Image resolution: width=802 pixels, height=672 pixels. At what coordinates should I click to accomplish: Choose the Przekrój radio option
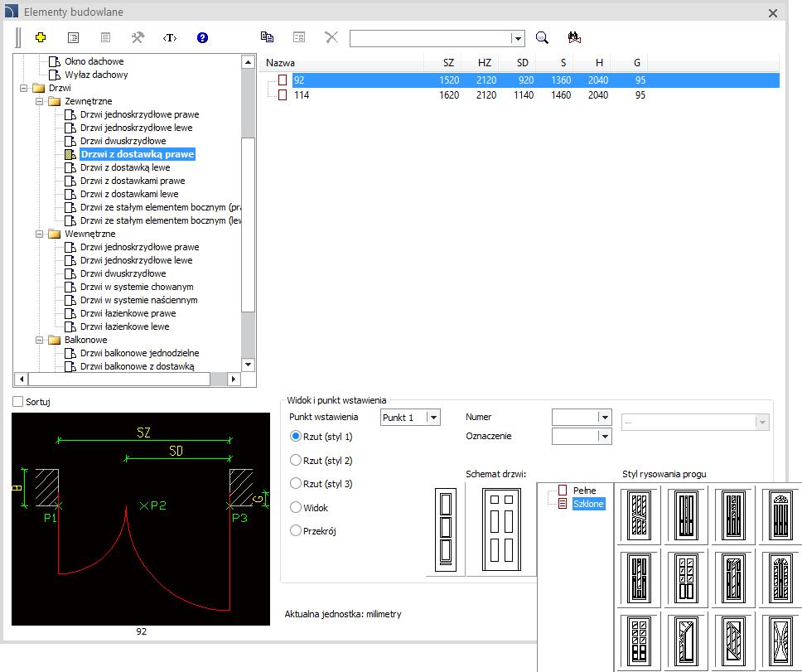coord(296,530)
